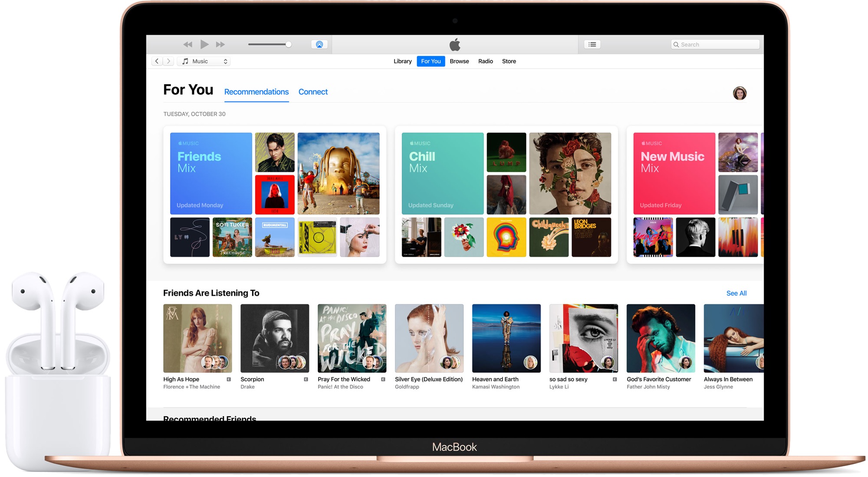Open God's Favorite Customer album cover

(661, 338)
